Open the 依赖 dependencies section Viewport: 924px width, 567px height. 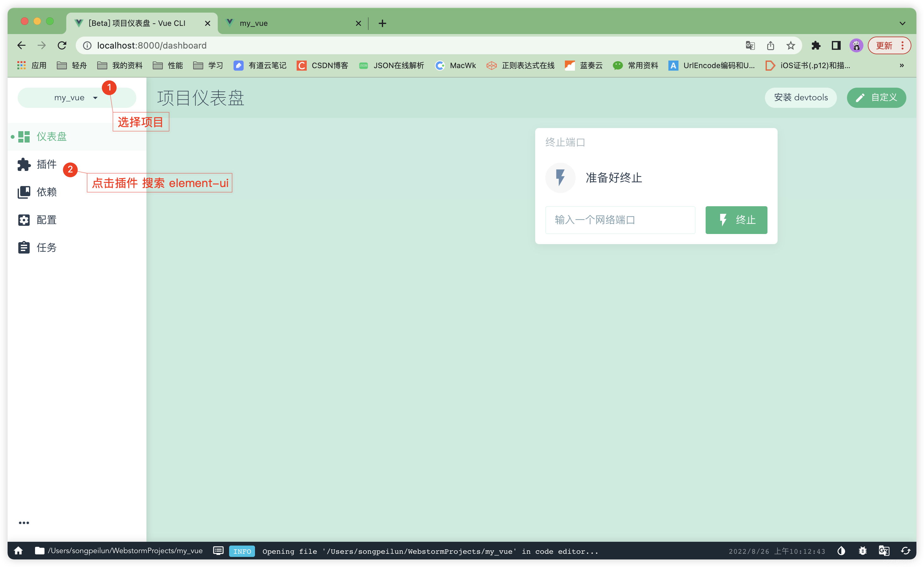click(x=46, y=192)
